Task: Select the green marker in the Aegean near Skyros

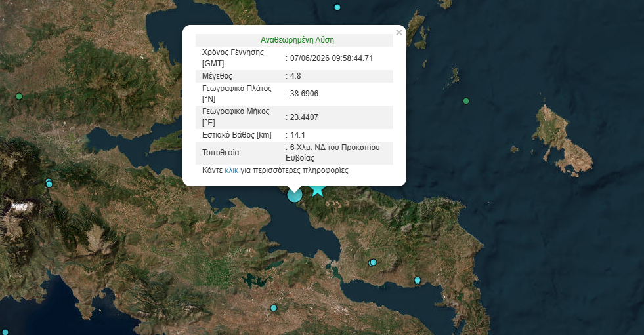Action: point(465,101)
